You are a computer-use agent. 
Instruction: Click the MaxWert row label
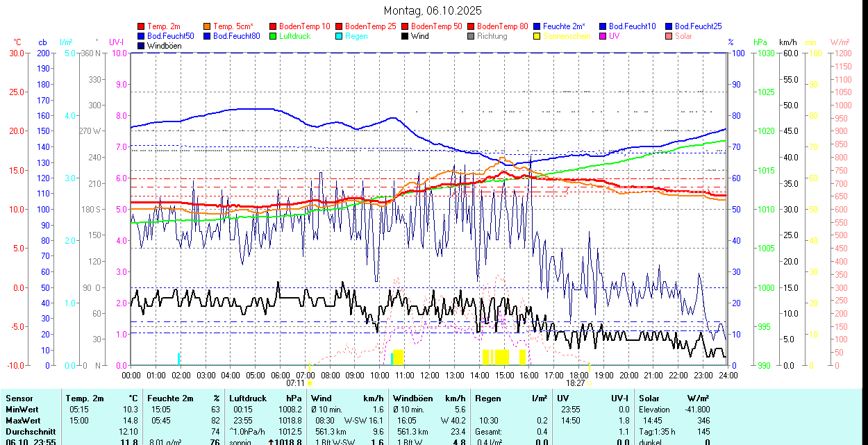(23, 421)
